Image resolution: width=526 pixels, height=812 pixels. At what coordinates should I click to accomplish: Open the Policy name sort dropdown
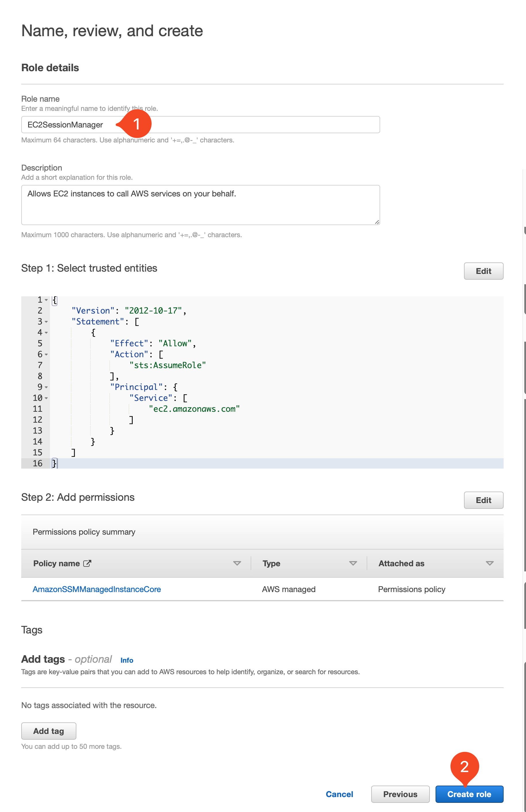pyautogui.click(x=237, y=563)
